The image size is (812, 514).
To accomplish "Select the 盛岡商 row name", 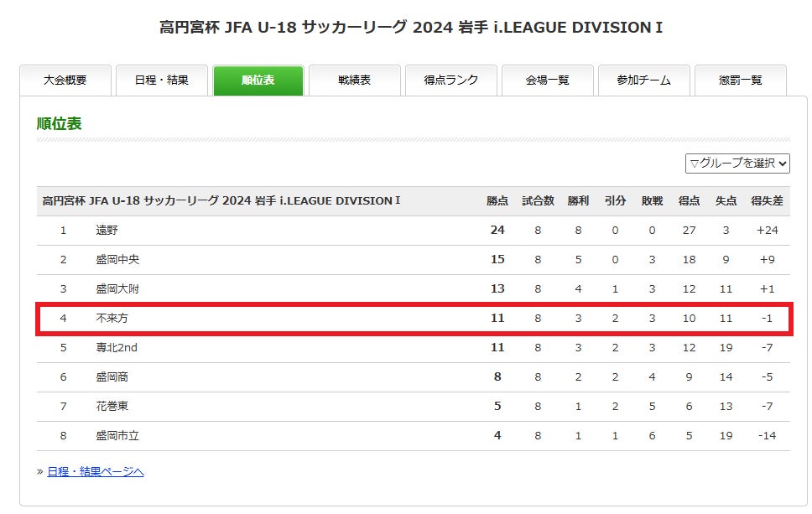I will click(112, 377).
